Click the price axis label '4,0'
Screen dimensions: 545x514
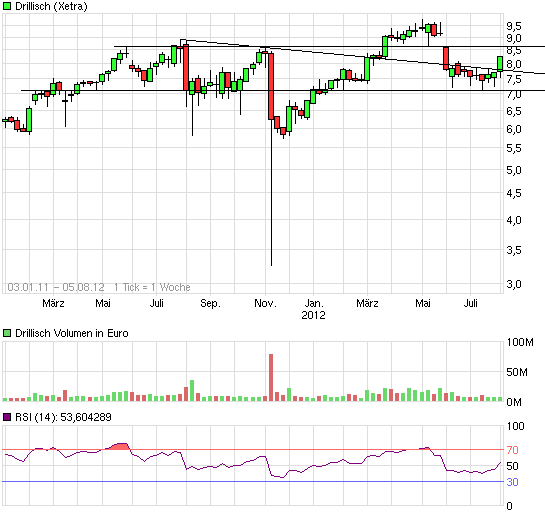(514, 220)
